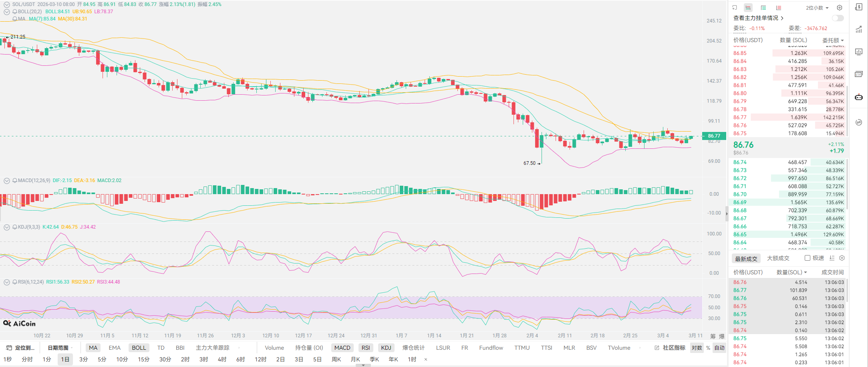Collapse the MACD indicator panel chevron
The image size is (868, 367).
tap(6, 180)
